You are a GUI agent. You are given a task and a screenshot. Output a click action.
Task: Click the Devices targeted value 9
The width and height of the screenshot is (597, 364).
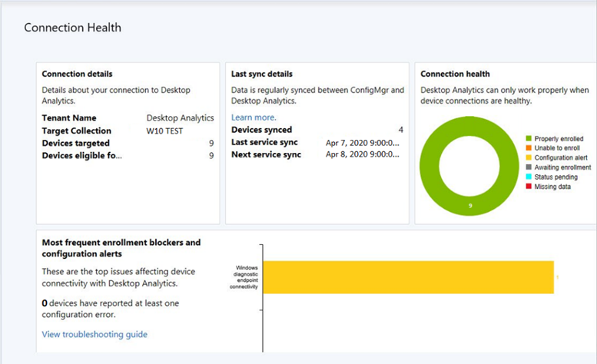point(211,144)
